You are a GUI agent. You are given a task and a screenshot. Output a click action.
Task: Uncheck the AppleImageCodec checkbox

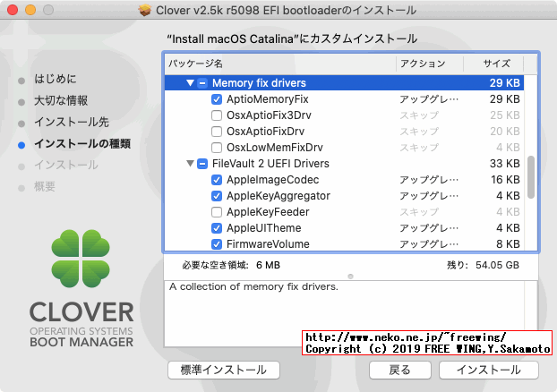point(217,180)
